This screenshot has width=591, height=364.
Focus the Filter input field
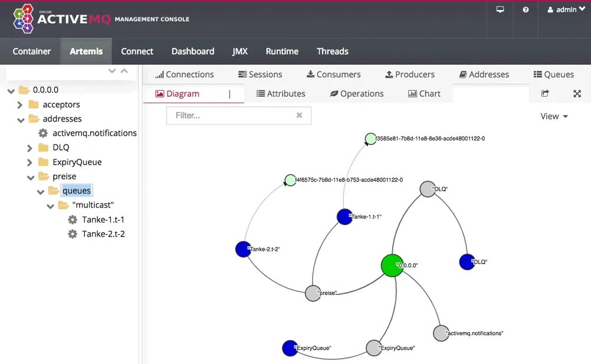[x=239, y=116]
